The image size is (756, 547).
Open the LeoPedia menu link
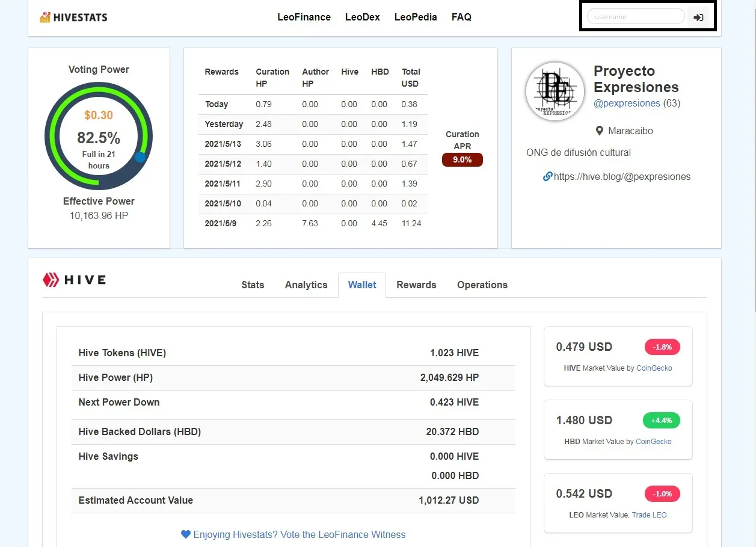click(x=416, y=17)
